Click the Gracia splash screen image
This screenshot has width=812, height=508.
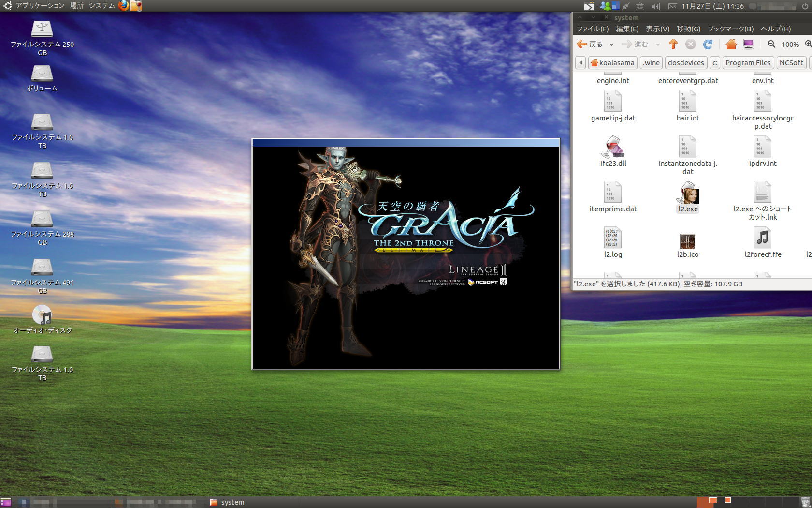[x=406, y=257]
